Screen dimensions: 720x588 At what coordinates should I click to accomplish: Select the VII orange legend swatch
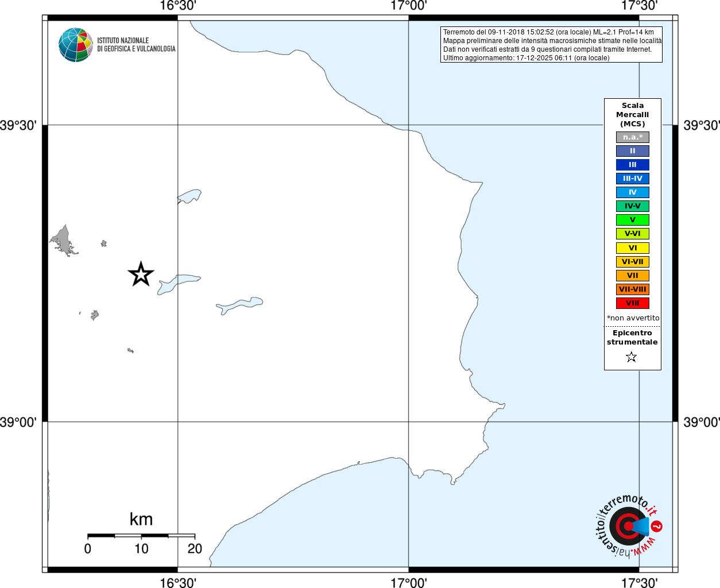(x=633, y=276)
